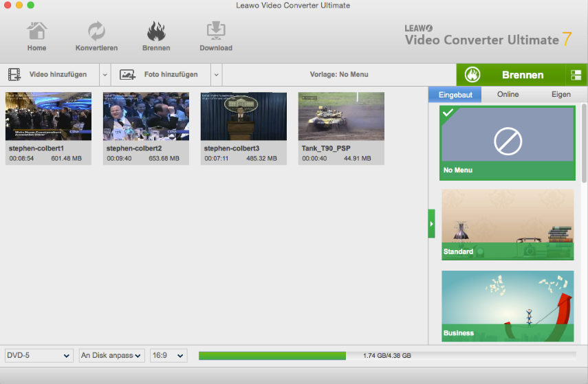The image size is (588, 384).
Task: Select the stephen-colbert3 video thumbnail
Action: tap(243, 117)
